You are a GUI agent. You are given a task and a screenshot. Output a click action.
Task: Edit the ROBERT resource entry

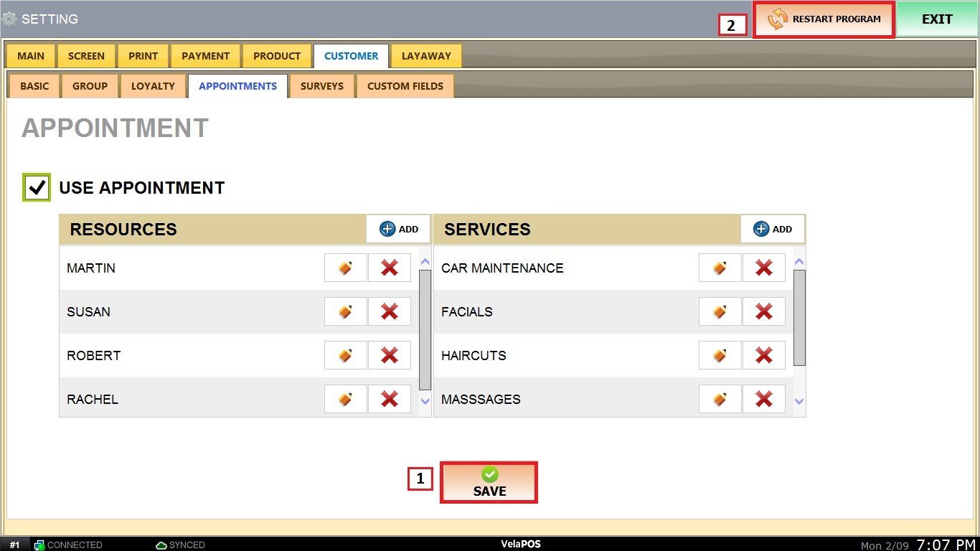pyautogui.click(x=345, y=355)
